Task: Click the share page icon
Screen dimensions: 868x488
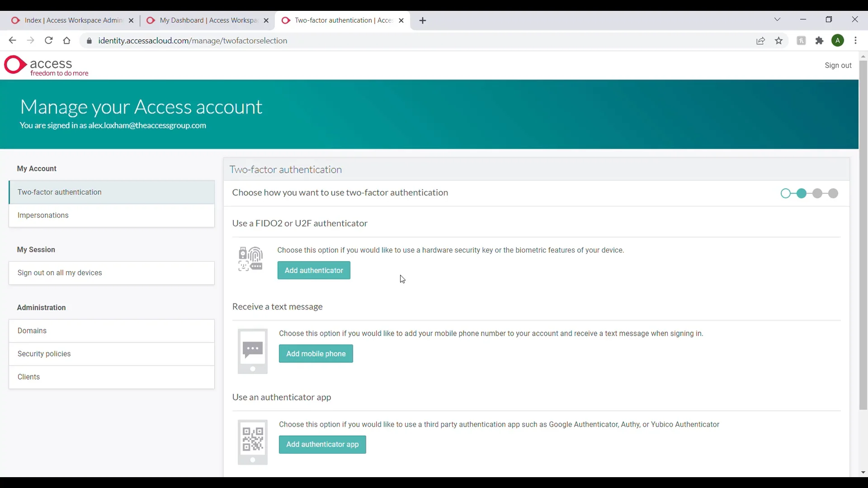Action: point(760,41)
